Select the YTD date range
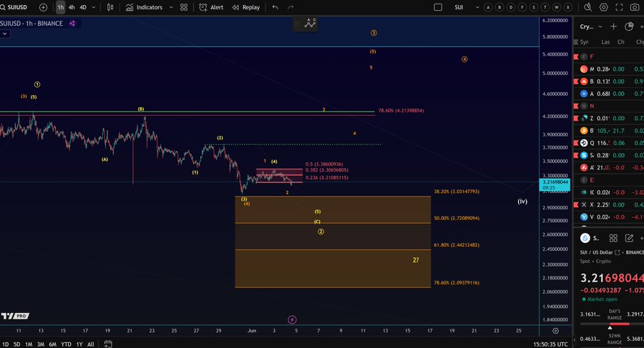The width and height of the screenshot is (644, 348). 66,344
